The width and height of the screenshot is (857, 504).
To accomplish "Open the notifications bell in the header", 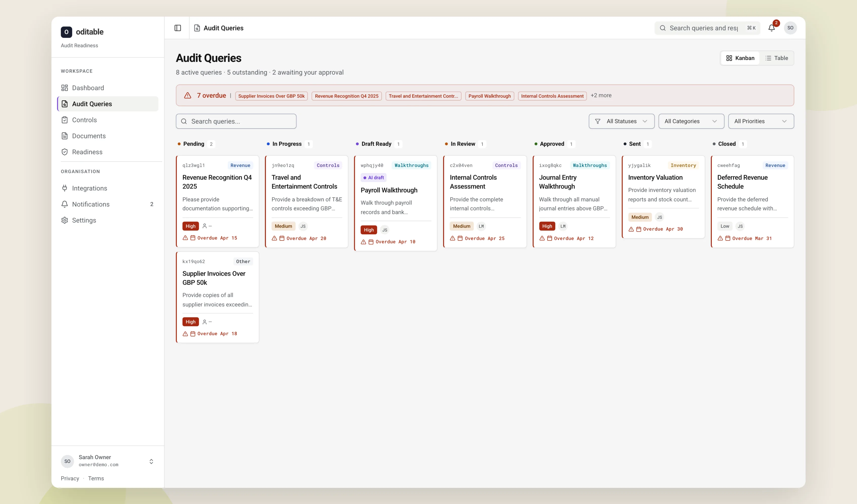I will 771,28.
